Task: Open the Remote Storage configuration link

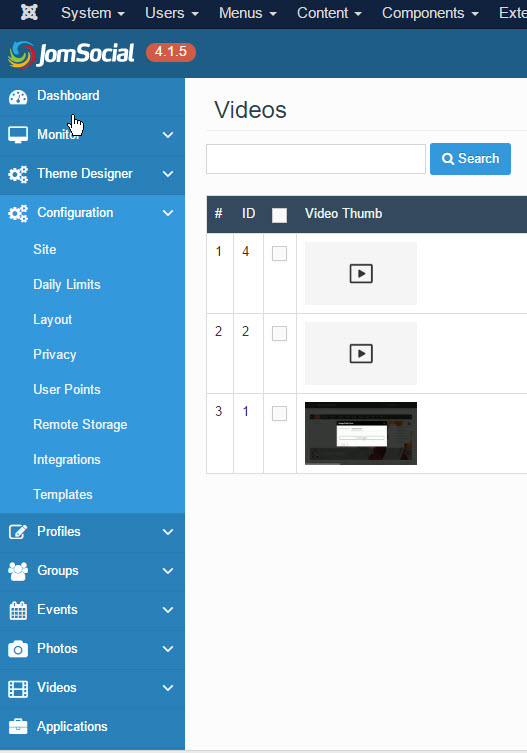Action: pyautogui.click(x=80, y=425)
